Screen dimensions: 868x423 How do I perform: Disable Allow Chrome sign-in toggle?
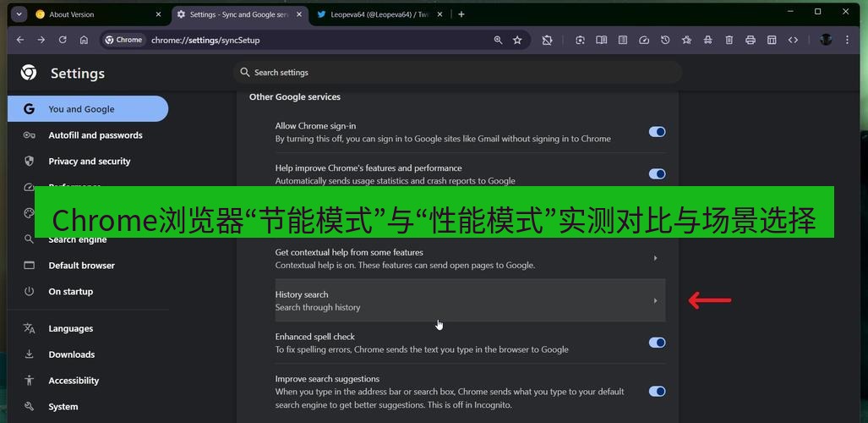[657, 132]
